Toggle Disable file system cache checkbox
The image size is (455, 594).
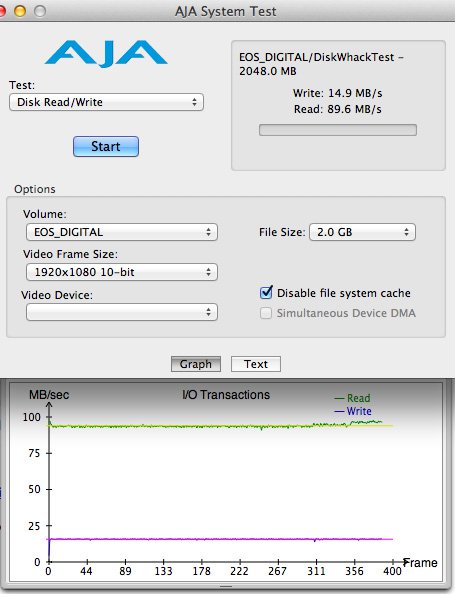pos(266,292)
